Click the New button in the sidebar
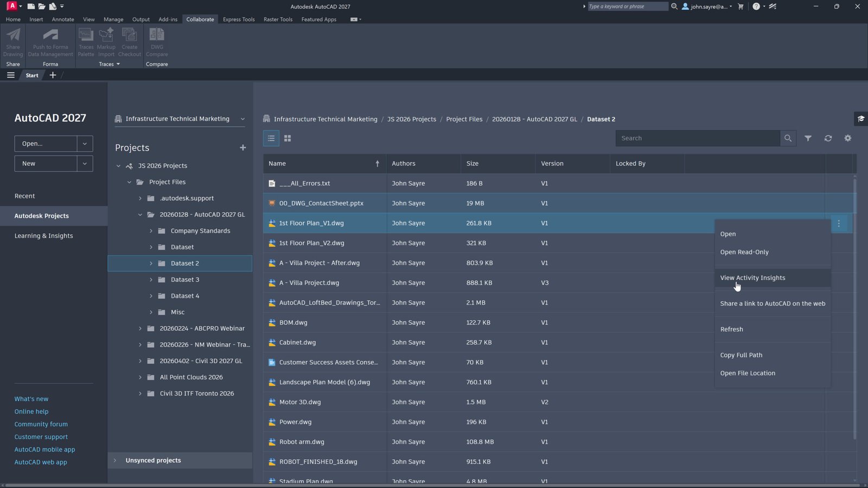 tap(46, 163)
